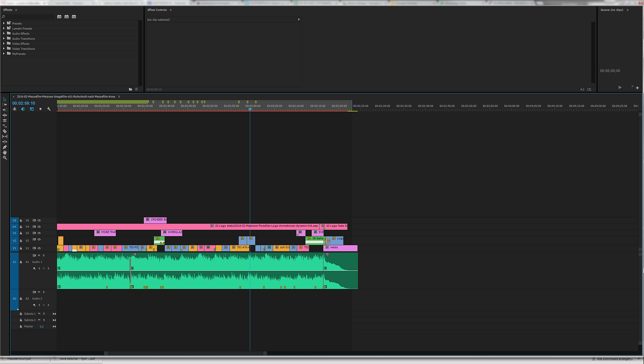The height and width of the screenshot is (364, 644).
Task: Select the Hand tool
Action: point(5,152)
